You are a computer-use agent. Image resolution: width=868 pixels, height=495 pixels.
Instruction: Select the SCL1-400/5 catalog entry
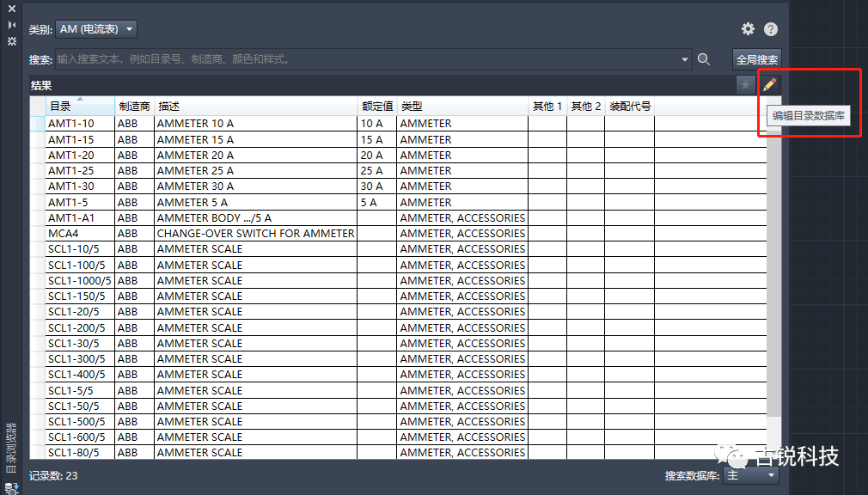(76, 374)
